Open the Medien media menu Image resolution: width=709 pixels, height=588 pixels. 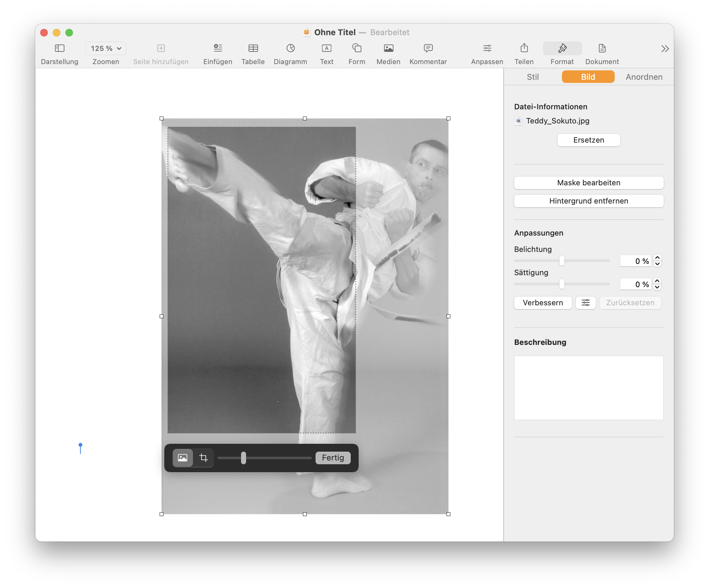tap(388, 48)
